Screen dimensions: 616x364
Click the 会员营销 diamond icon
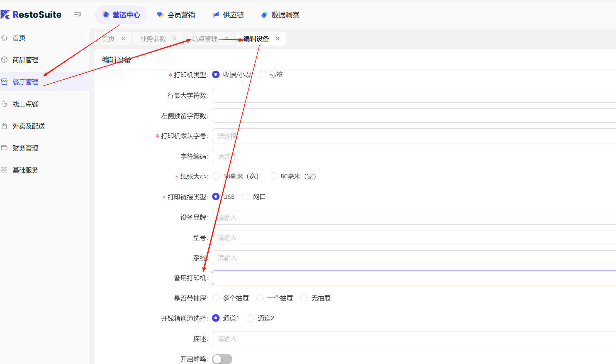click(160, 15)
